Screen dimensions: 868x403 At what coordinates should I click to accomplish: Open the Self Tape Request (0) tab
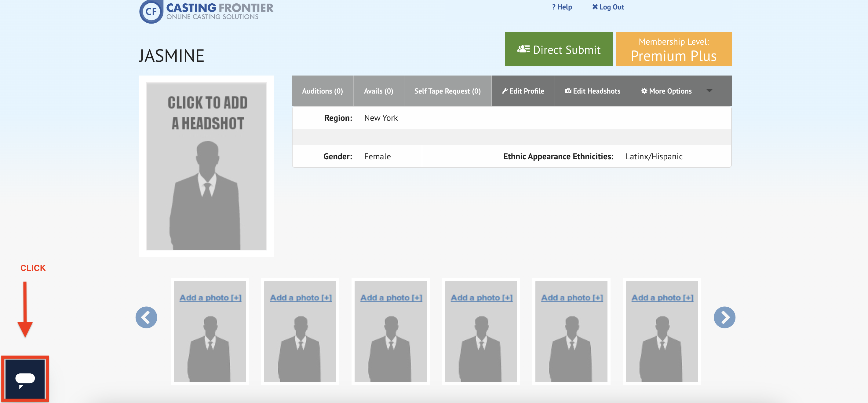point(447,91)
